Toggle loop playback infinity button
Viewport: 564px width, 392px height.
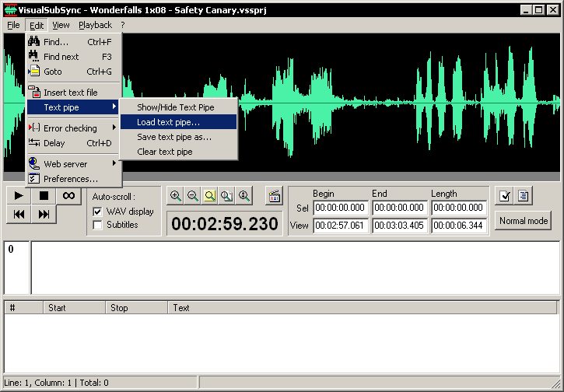click(x=68, y=195)
